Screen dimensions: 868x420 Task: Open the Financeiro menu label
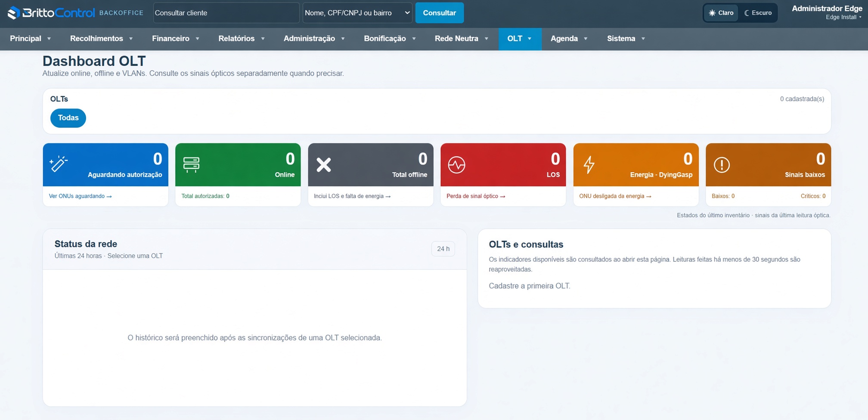point(170,39)
